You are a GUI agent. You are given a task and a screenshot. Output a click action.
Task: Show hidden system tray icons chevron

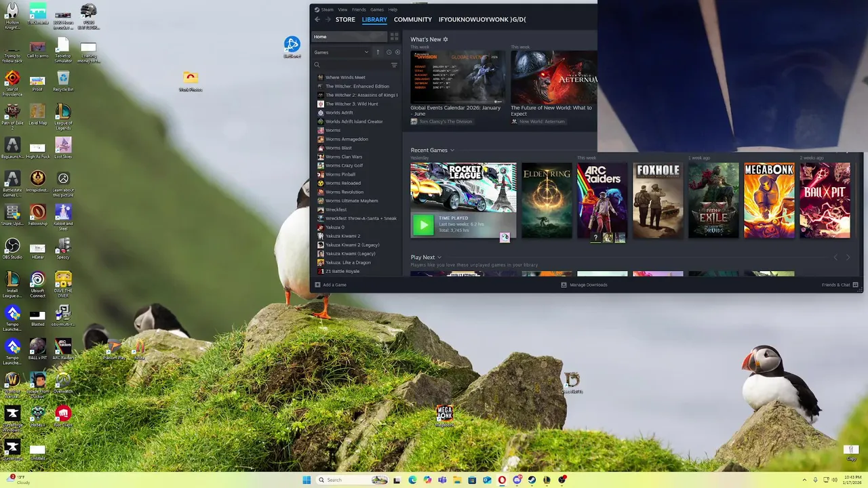pos(805,480)
